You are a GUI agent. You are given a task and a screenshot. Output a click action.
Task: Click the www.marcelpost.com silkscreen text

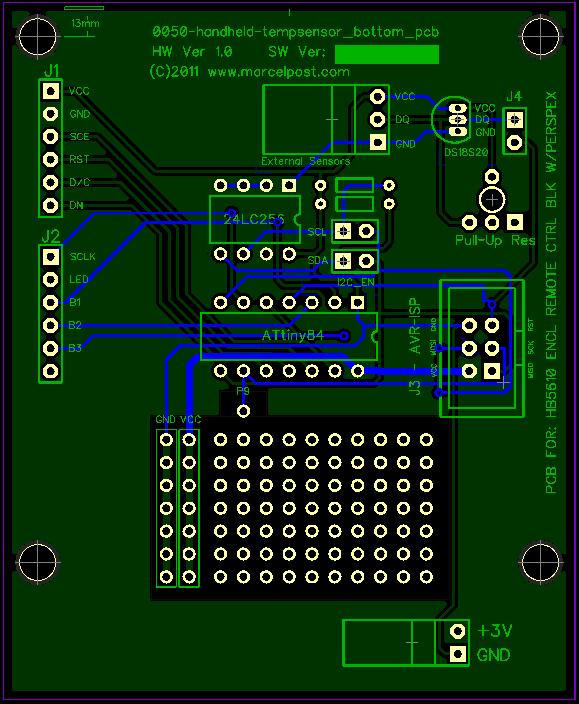(278, 72)
